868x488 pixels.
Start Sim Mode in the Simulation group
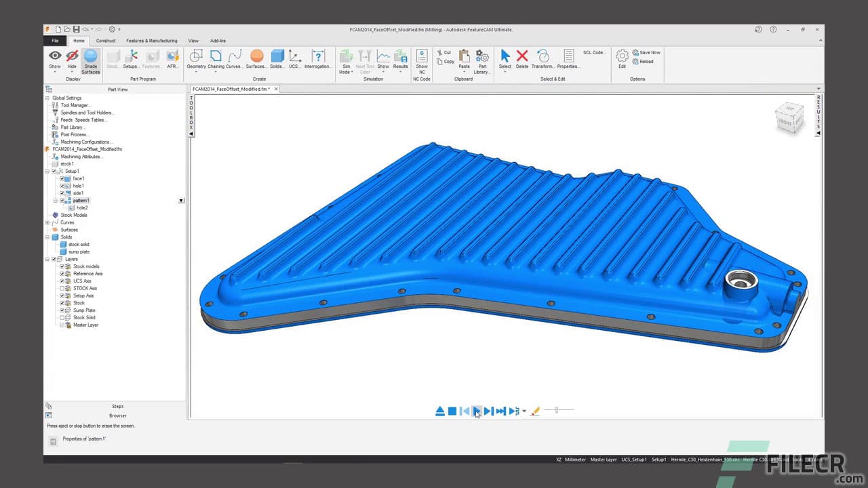(346, 60)
